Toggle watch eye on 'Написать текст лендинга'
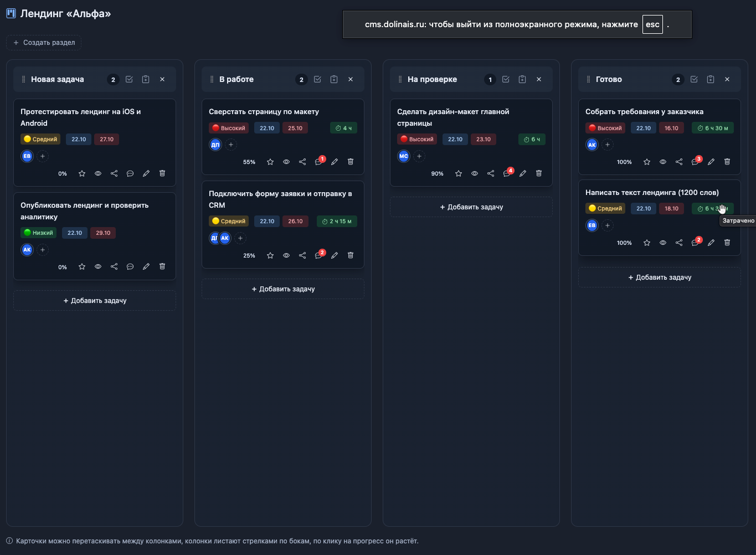The height and width of the screenshot is (555, 756). point(663,243)
